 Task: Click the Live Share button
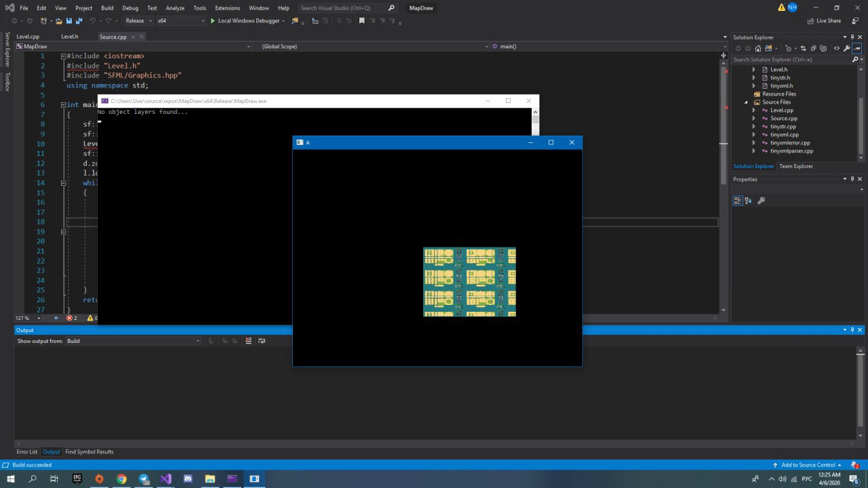[x=825, y=21]
